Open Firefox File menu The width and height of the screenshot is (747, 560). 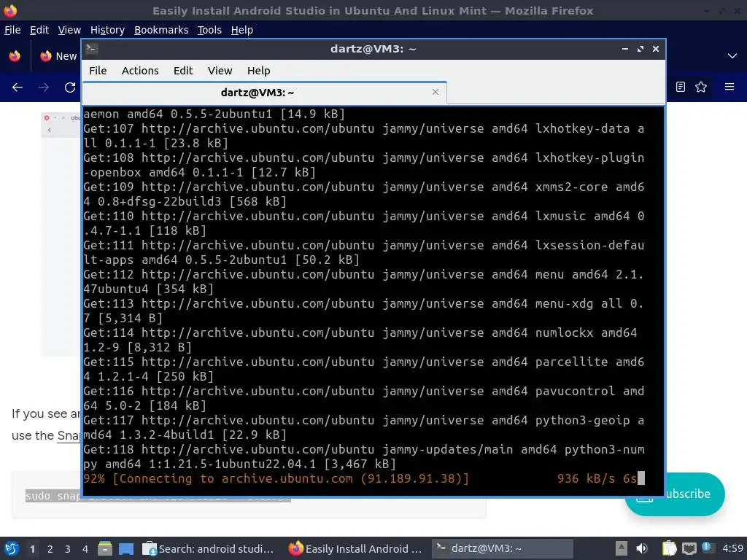tap(12, 30)
